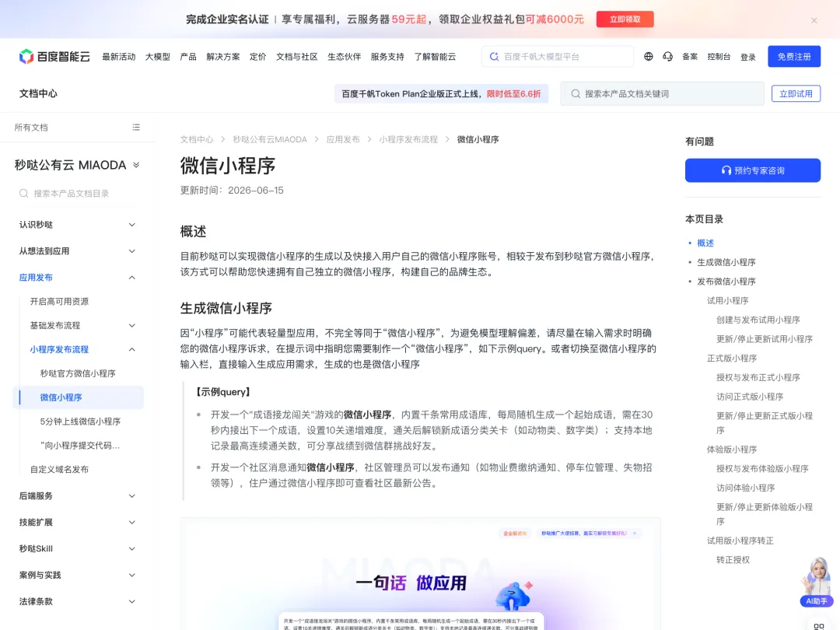
Task: Open the 产品 menu
Action: 188,56
